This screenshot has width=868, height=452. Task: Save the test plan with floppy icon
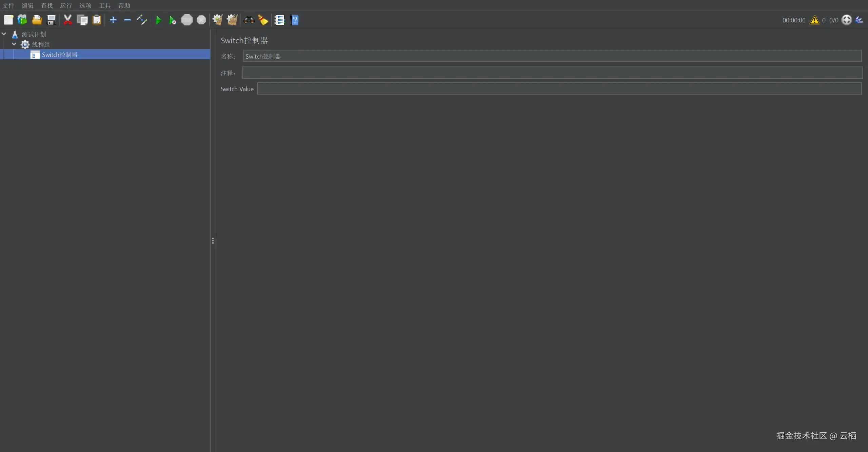(51, 20)
